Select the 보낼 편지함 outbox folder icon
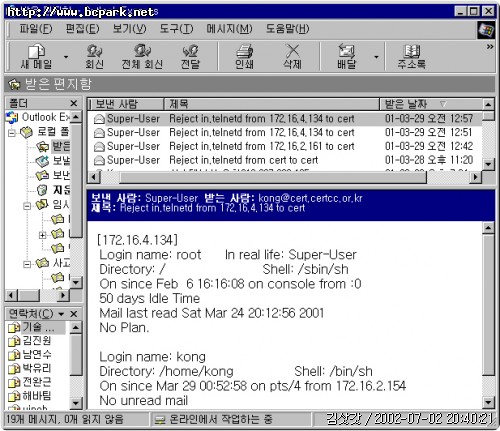The height and width of the screenshot is (431, 500). tap(42, 161)
